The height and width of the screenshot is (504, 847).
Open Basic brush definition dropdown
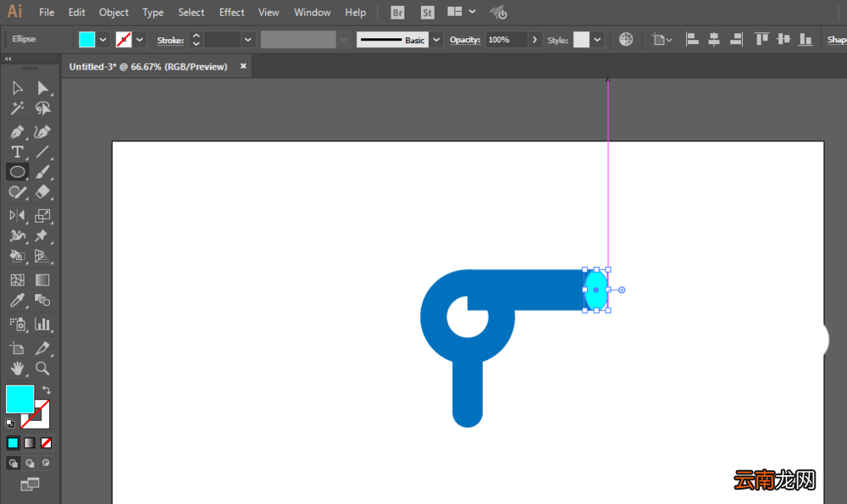(436, 40)
